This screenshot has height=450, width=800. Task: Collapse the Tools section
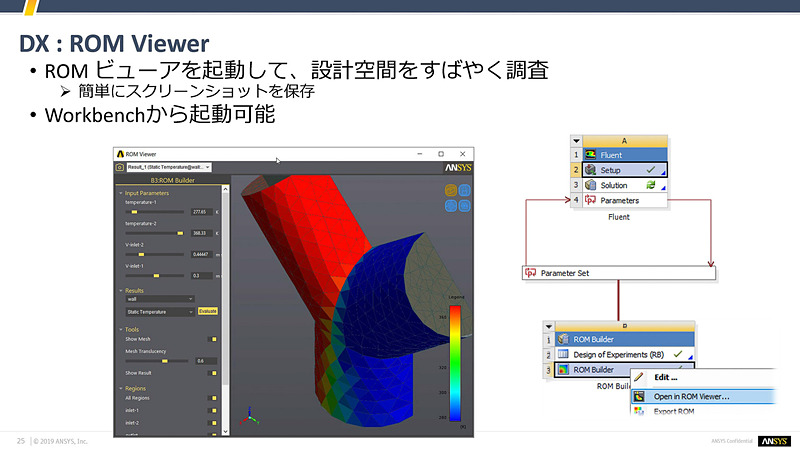[121, 330]
